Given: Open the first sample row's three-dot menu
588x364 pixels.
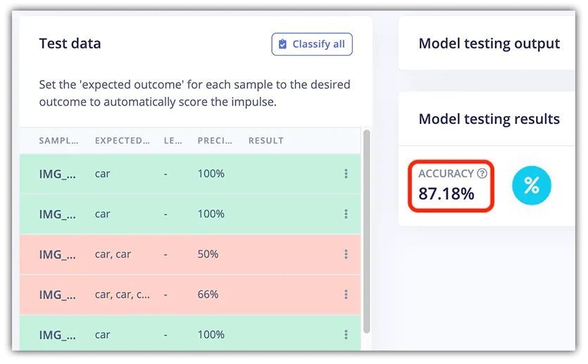Looking at the screenshot, I should (346, 174).
